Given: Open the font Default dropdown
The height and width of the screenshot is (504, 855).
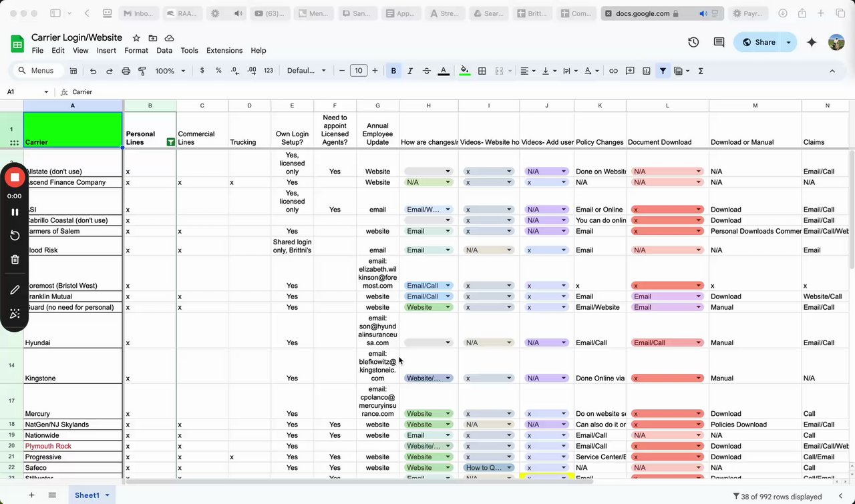Looking at the screenshot, I should [x=307, y=71].
